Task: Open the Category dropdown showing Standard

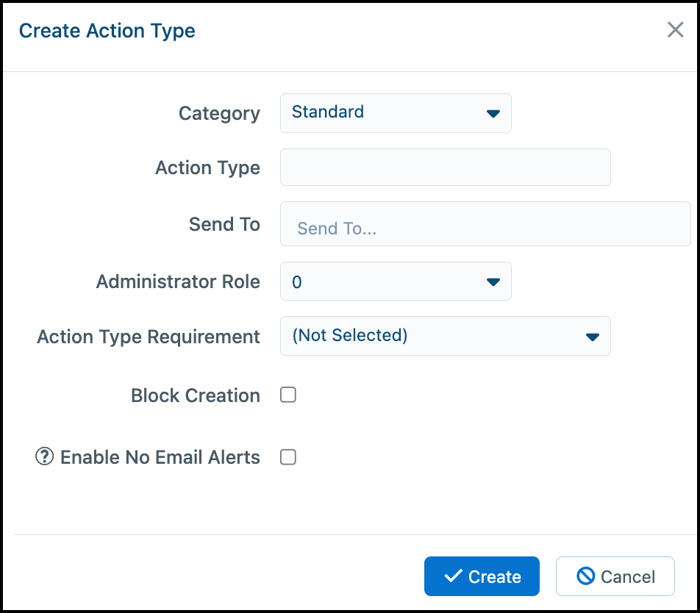Action: (396, 113)
